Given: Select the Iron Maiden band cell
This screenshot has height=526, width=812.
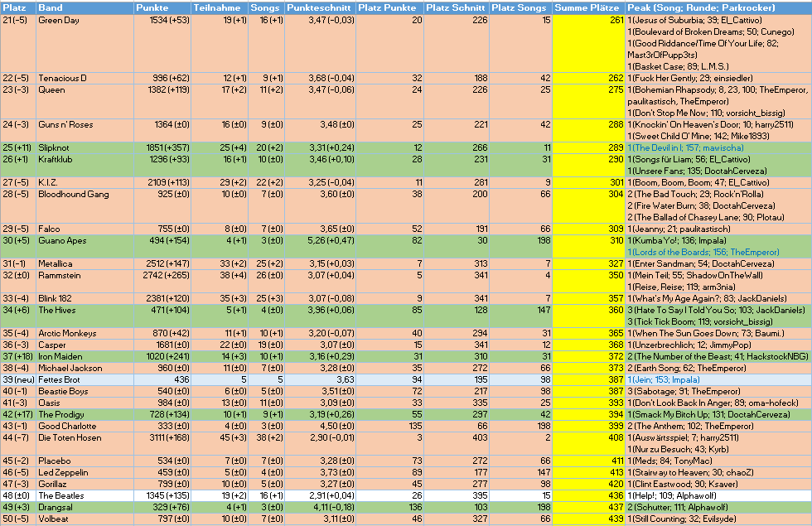Looking at the screenshot, I should tap(85, 357).
